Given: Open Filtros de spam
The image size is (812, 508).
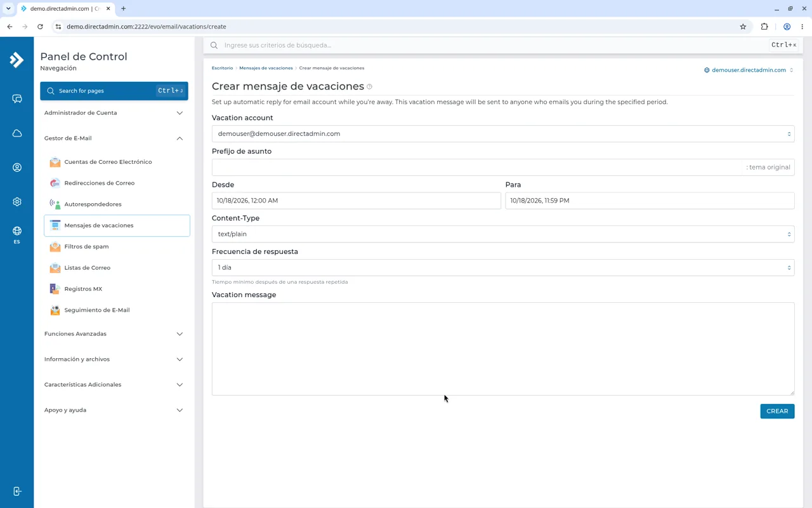Looking at the screenshot, I should point(117,246).
